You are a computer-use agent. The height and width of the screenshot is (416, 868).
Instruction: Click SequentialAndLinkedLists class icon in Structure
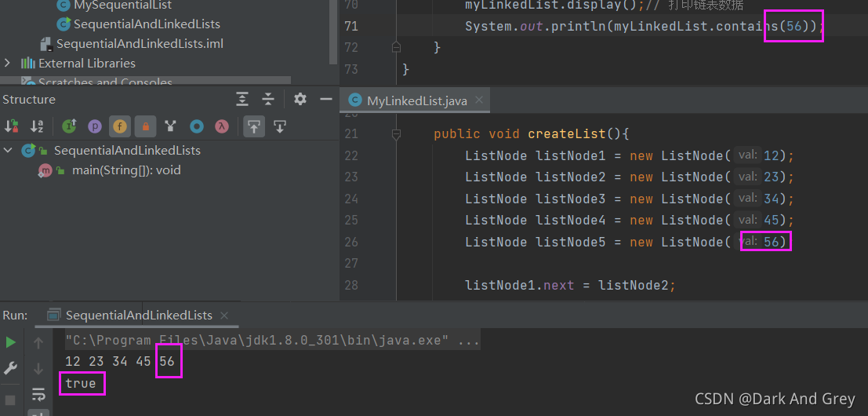27,150
